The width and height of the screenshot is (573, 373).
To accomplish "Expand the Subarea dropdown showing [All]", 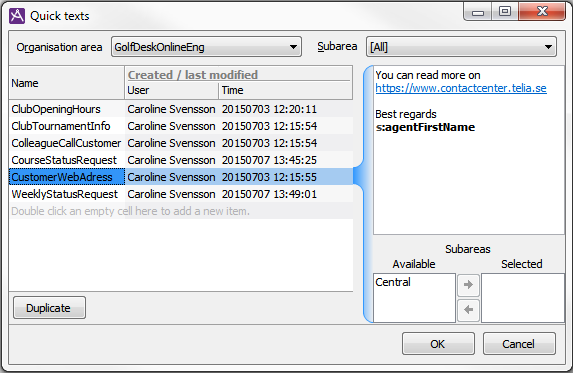I will pos(461,47).
